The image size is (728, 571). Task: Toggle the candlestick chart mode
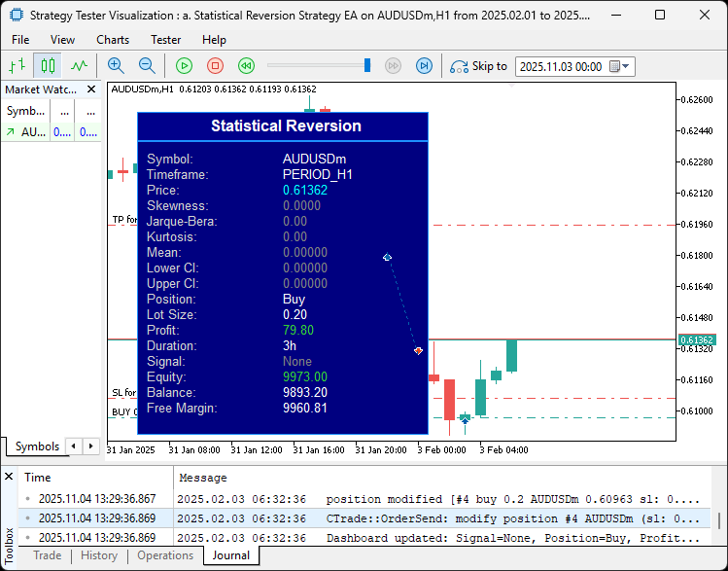[x=48, y=66]
